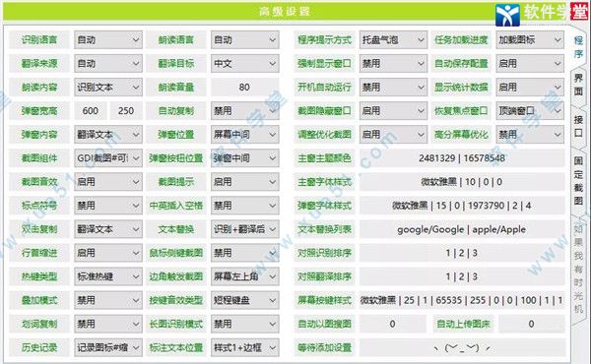Click the 朗读音量 label

(176, 88)
